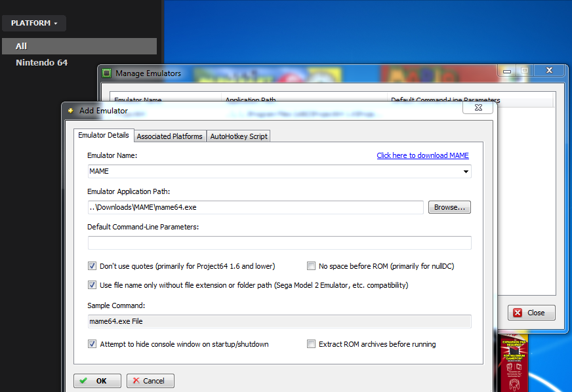Viewport: 572px width, 392px height.
Task: Switch to the Associated Platforms tab
Action: (170, 136)
